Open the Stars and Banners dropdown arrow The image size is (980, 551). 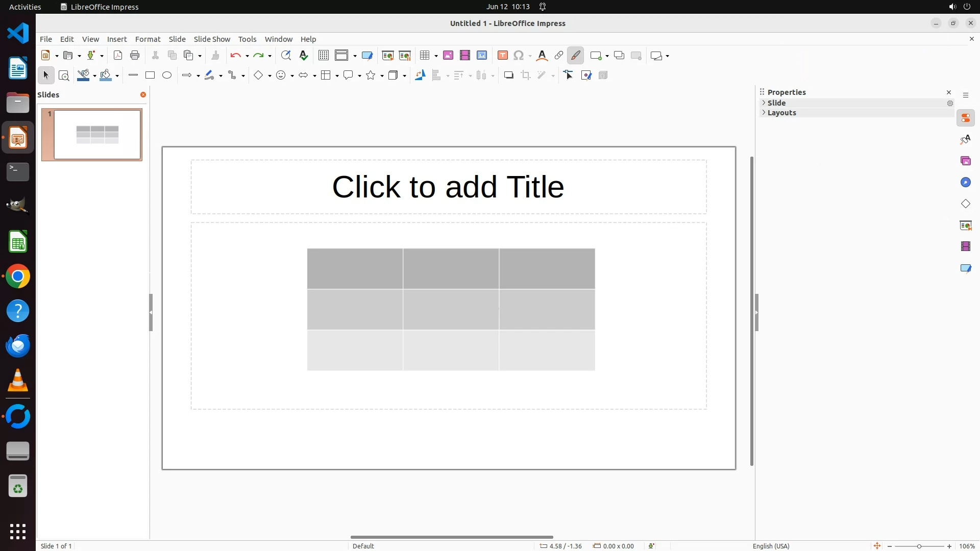pos(382,76)
